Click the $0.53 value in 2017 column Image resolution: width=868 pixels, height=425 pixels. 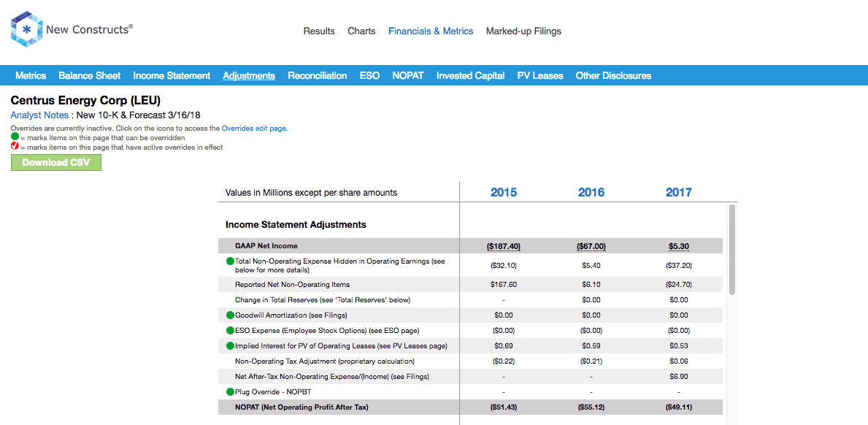(679, 346)
